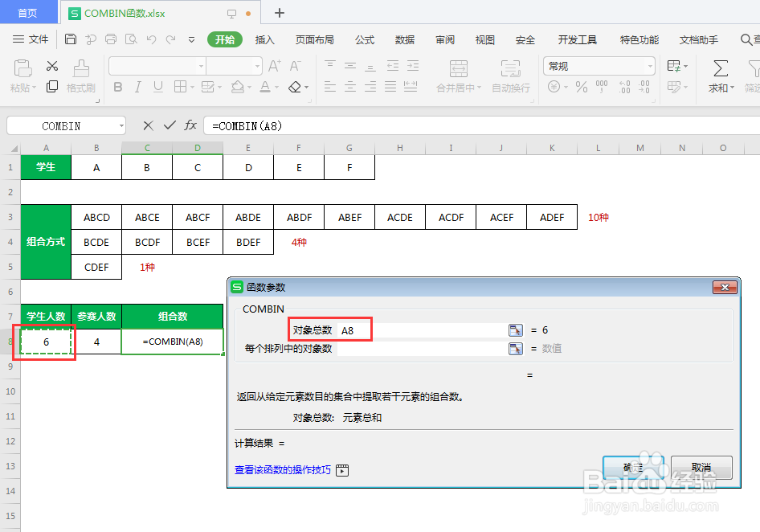Open the font name dropdown

click(201, 66)
